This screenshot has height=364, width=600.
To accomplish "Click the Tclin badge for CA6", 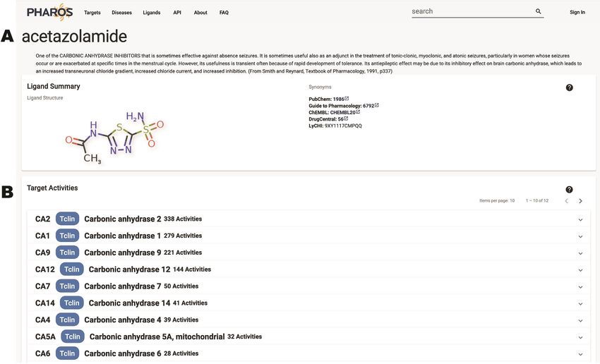I will point(67,353).
